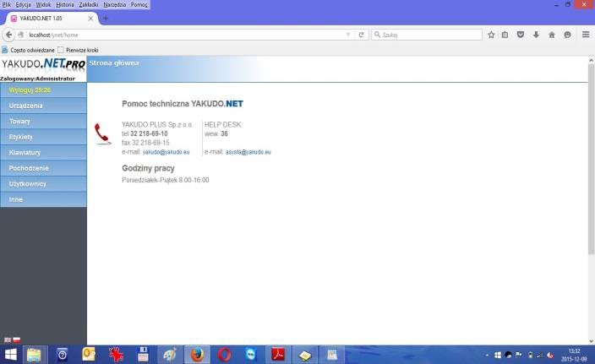The width and height of the screenshot is (595, 364).
Task: Open the Urządzenia sidebar section
Action: tap(26, 106)
